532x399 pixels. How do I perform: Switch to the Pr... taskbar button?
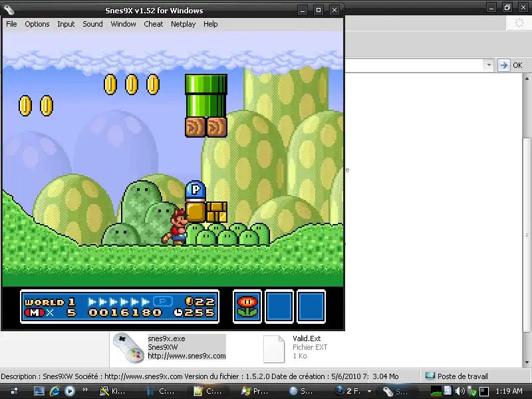pyautogui.click(x=255, y=391)
